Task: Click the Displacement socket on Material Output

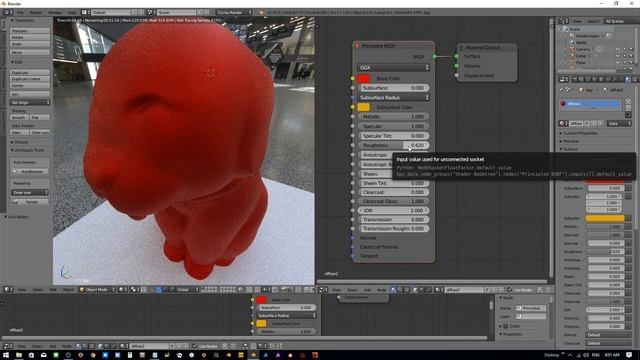Action: [x=456, y=76]
